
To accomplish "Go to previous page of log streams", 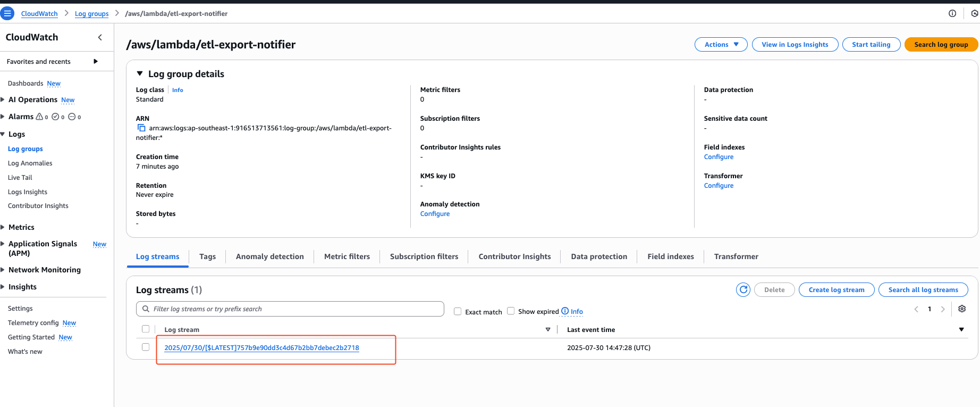I will point(916,309).
